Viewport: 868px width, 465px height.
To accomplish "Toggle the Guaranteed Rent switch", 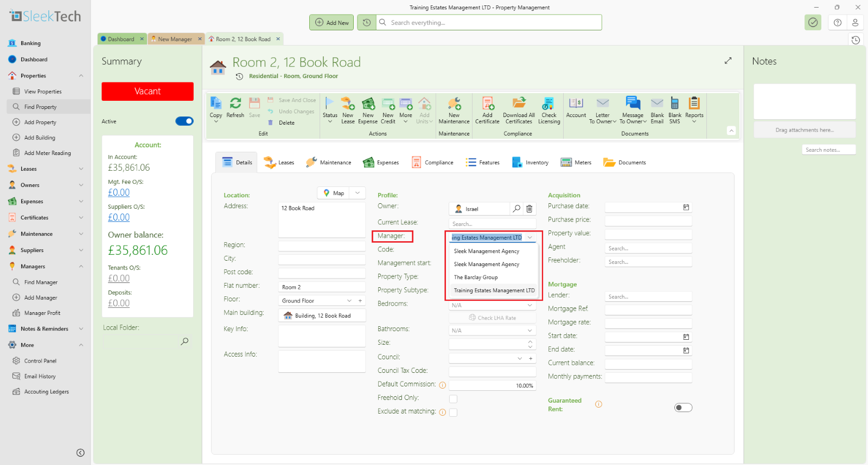I will coord(683,408).
